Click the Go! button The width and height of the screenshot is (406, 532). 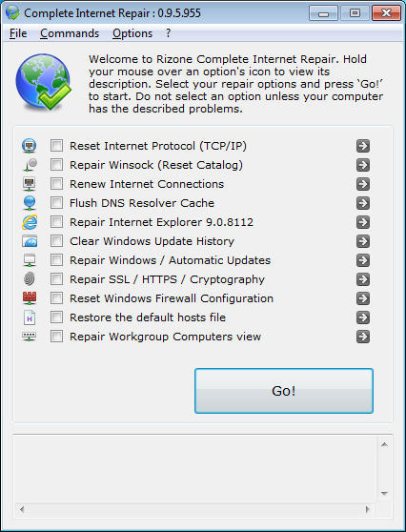284,391
